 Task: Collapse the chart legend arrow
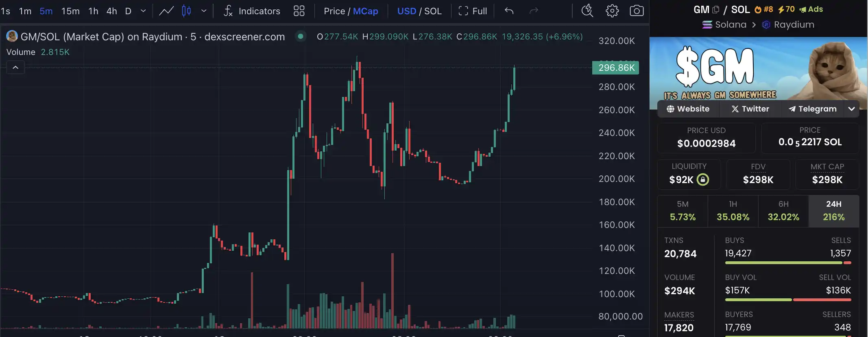click(15, 67)
